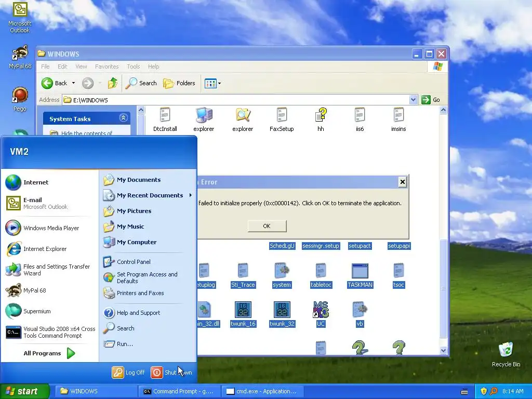The height and width of the screenshot is (399, 532).
Task: Click the Up folder toolbar icon
Action: (112, 83)
